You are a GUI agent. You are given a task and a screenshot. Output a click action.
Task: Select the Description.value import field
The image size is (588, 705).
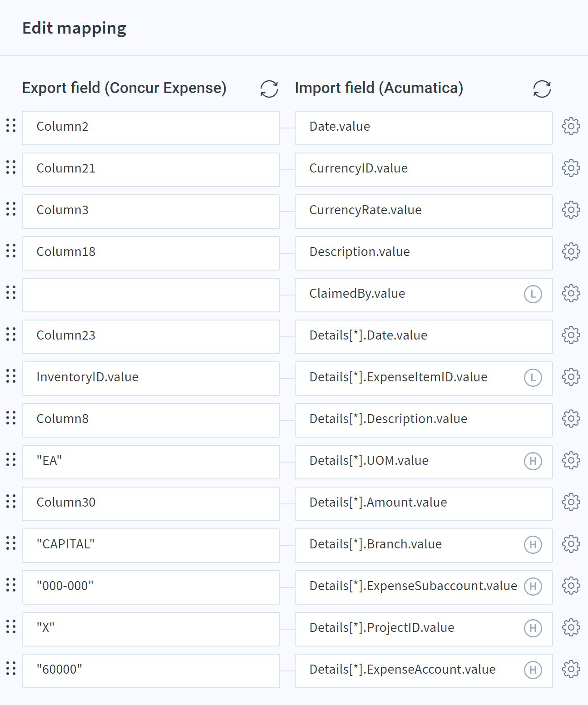[424, 253]
